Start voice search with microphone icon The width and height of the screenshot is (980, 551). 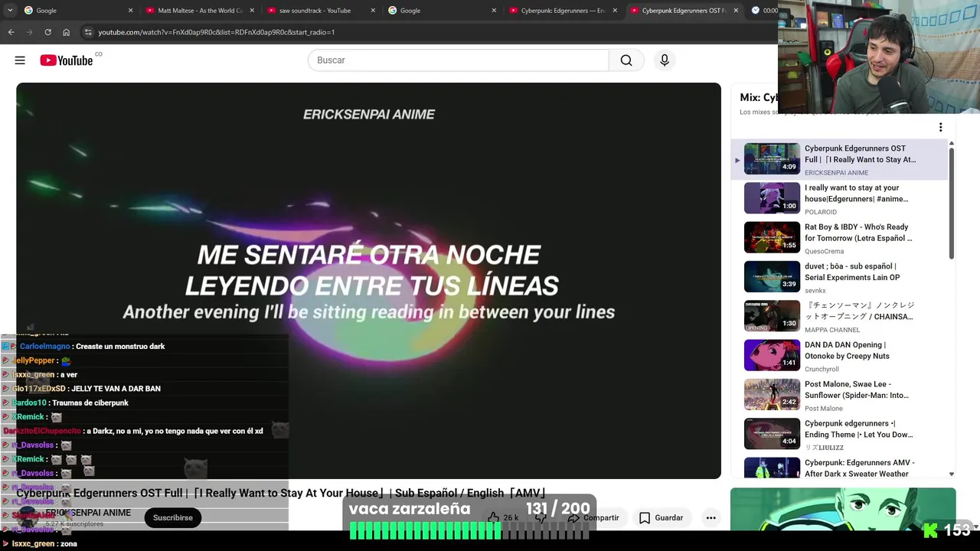tap(665, 60)
